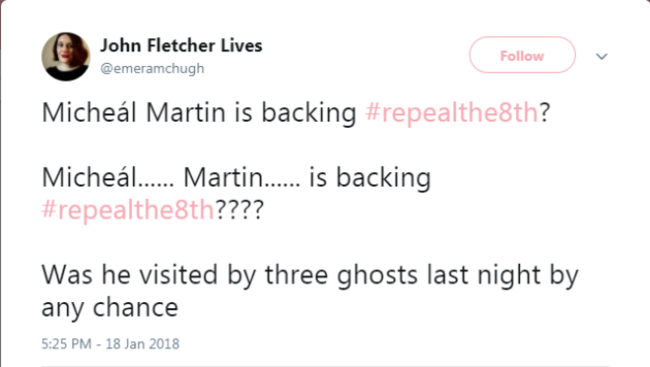Image resolution: width=650 pixels, height=367 pixels.
Task: Visit the @emeramchugh handle link
Action: (152, 68)
